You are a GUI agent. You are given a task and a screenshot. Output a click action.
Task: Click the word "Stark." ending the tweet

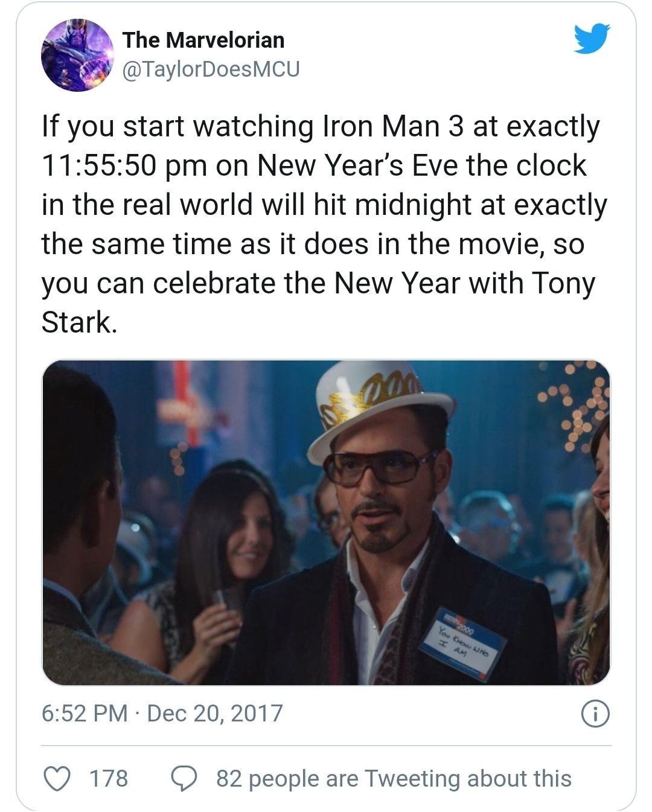pyautogui.click(x=78, y=322)
